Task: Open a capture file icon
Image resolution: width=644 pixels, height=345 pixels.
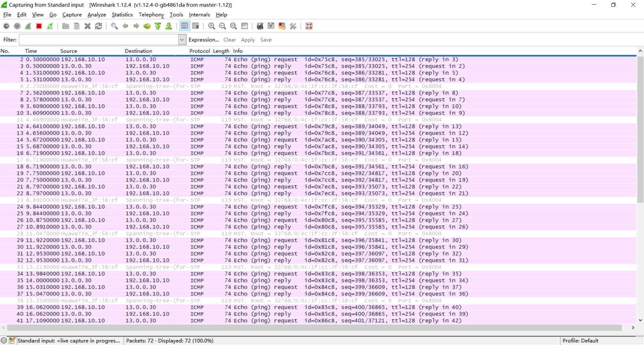Action: [66, 26]
